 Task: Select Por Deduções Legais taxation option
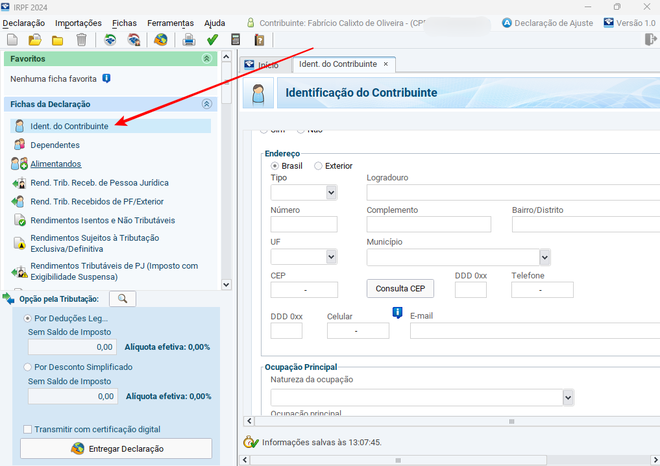[x=27, y=318]
